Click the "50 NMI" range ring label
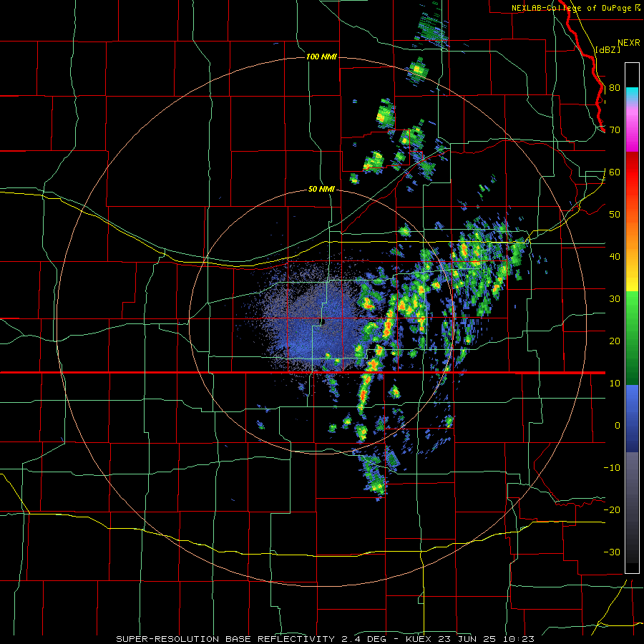644x644 pixels. pyautogui.click(x=321, y=190)
